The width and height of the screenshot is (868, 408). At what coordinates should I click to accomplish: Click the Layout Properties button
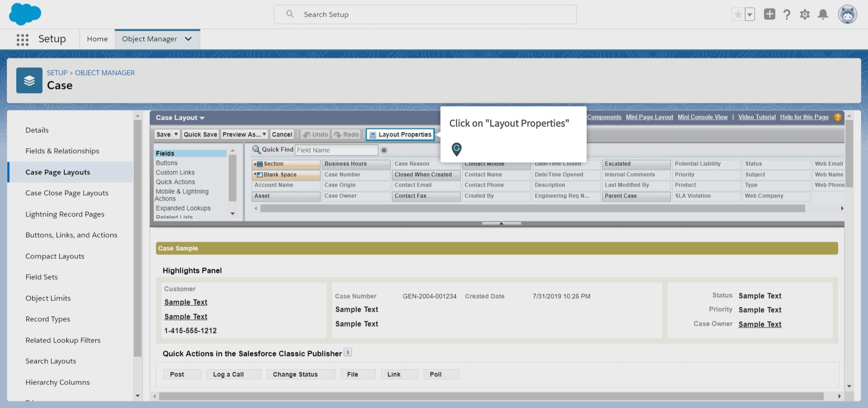pyautogui.click(x=401, y=134)
